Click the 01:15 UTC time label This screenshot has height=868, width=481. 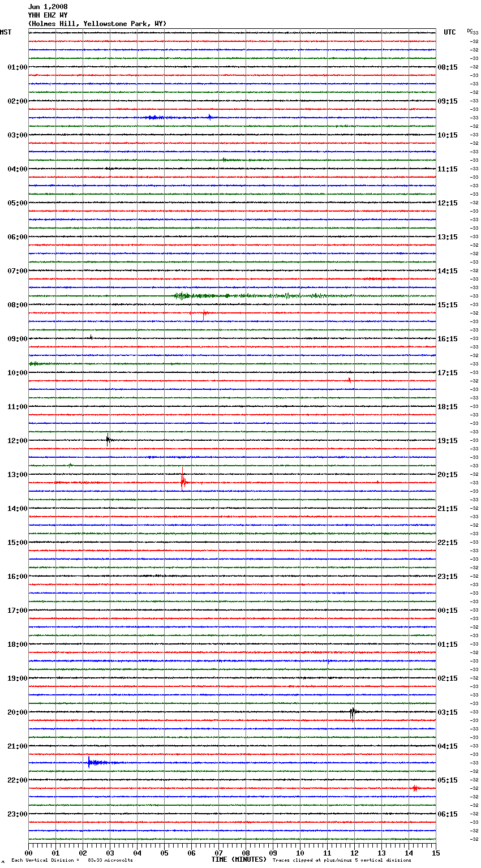tap(448, 644)
